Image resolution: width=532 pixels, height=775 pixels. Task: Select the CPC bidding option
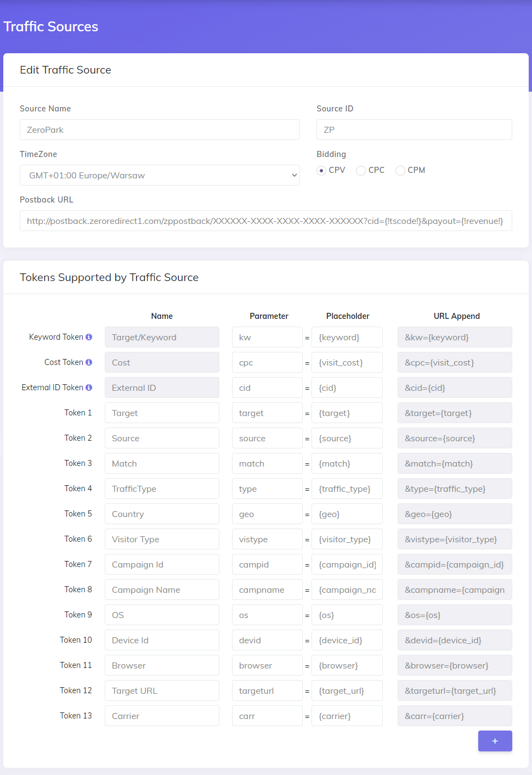[x=361, y=171]
